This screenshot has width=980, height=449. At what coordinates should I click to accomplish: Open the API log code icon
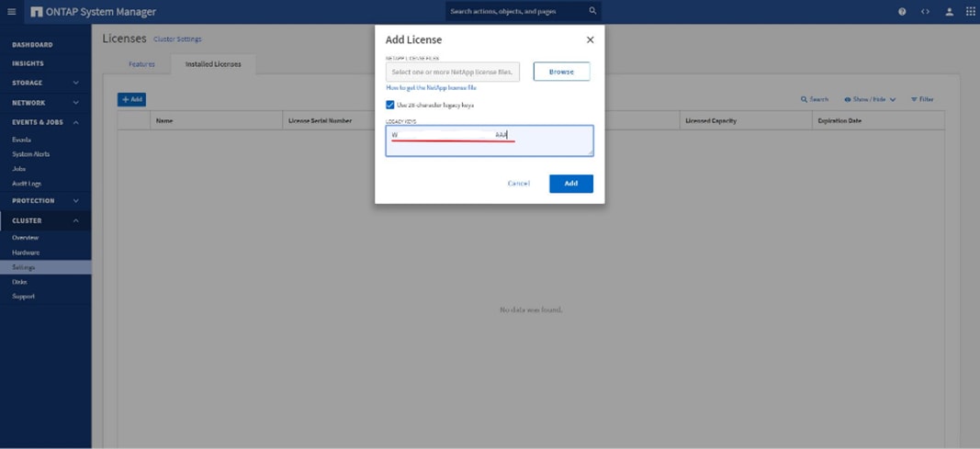[925, 12]
